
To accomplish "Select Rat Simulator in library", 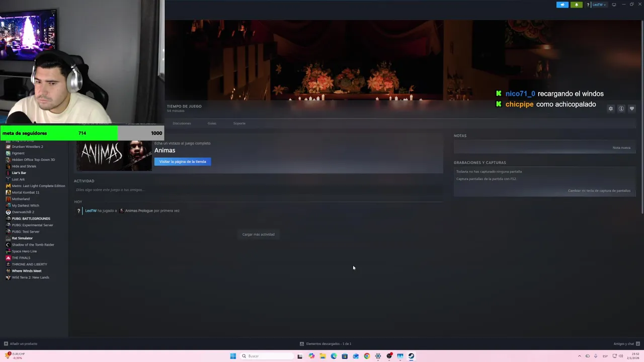I will point(22,238).
